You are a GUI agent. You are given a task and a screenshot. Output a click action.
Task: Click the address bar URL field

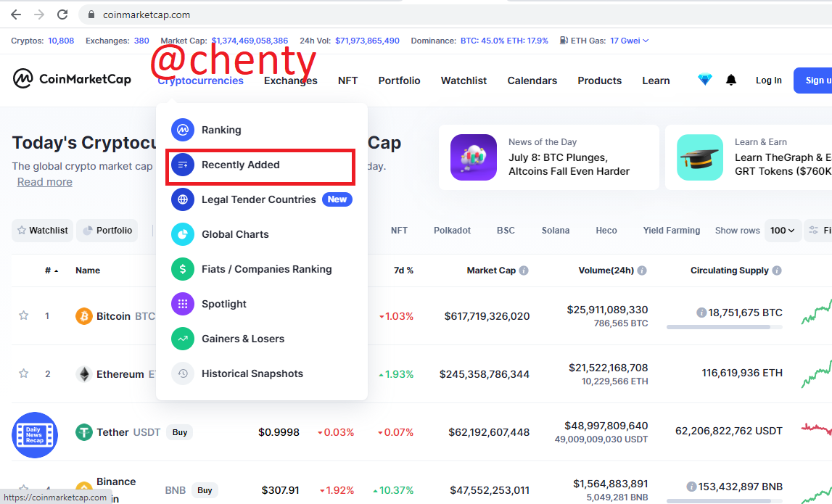456,15
